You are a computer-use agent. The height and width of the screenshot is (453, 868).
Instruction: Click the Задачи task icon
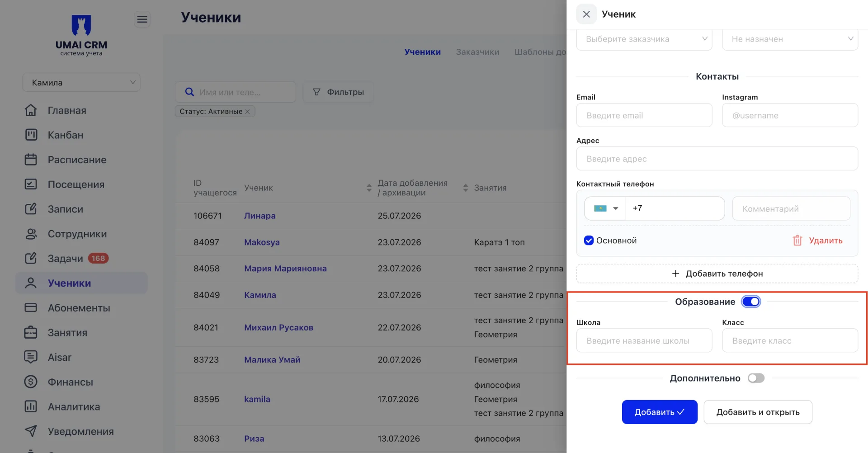point(31,258)
